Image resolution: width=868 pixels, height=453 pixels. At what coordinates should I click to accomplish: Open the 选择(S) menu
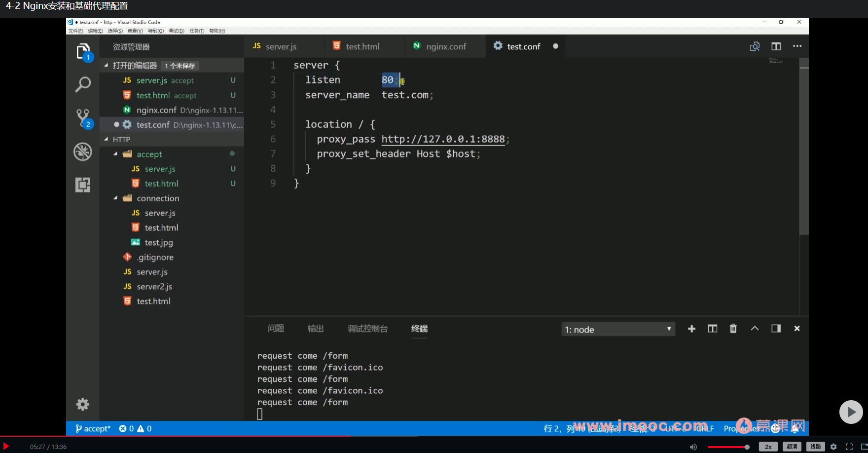(115, 31)
